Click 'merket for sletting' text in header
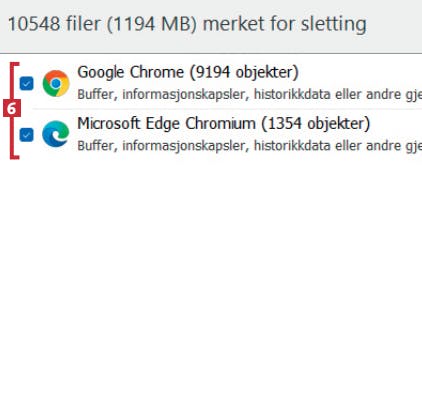Image resolution: width=422 pixels, height=397 pixels. 285,24
